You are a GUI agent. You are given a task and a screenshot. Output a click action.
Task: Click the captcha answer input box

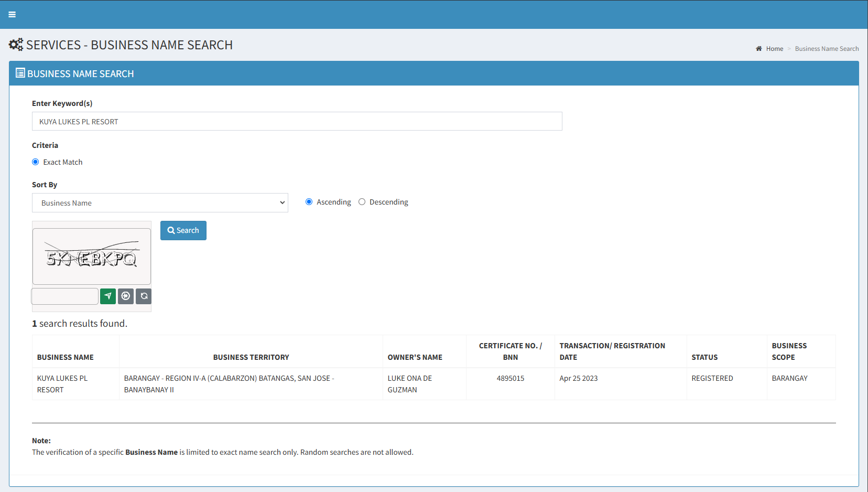pyautogui.click(x=65, y=296)
